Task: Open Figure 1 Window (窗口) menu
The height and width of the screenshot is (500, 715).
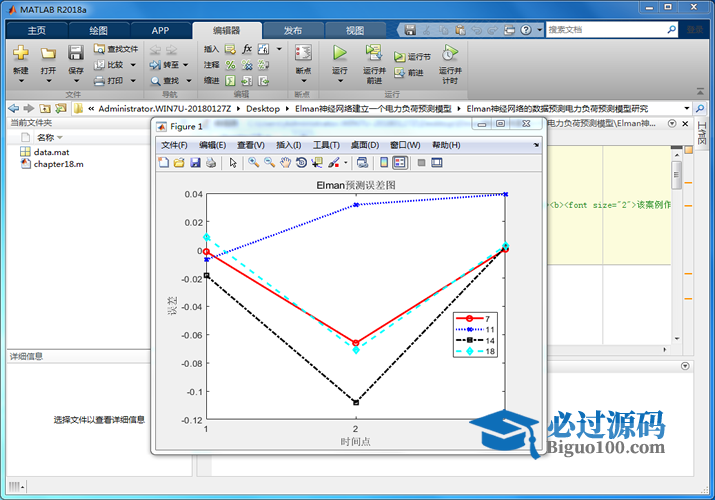Action: point(405,145)
